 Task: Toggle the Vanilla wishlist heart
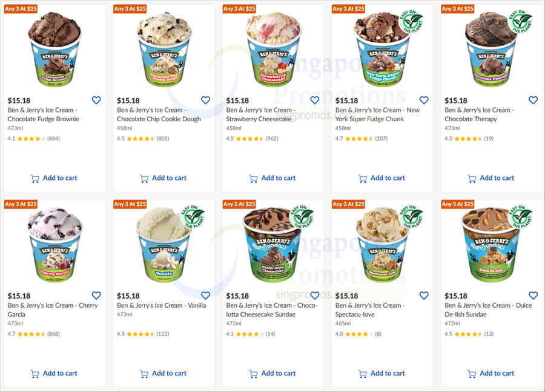(205, 296)
